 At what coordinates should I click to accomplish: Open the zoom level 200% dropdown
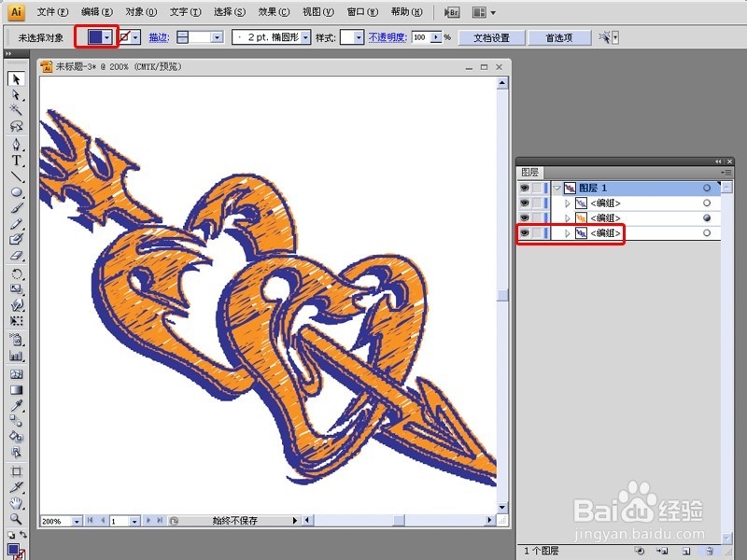click(77, 521)
